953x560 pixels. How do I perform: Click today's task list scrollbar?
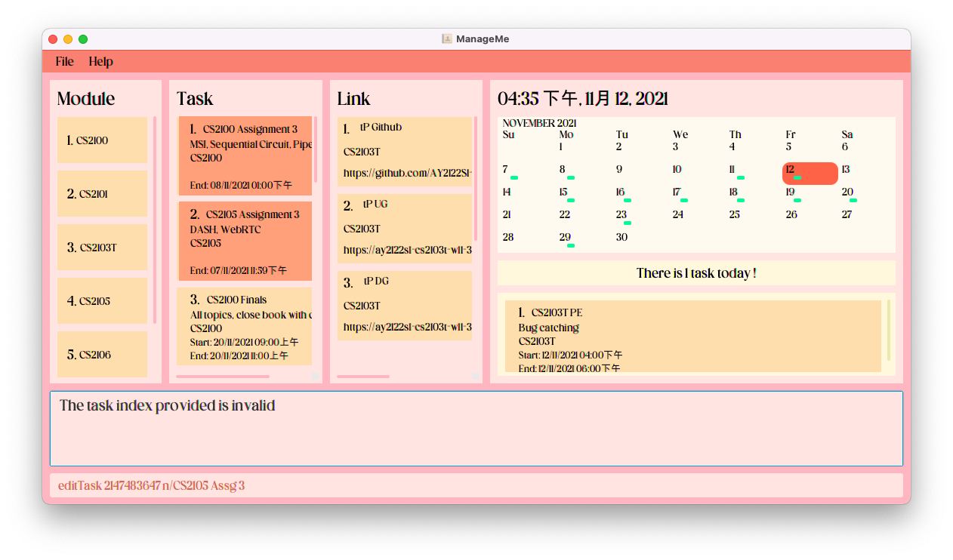pyautogui.click(x=889, y=330)
